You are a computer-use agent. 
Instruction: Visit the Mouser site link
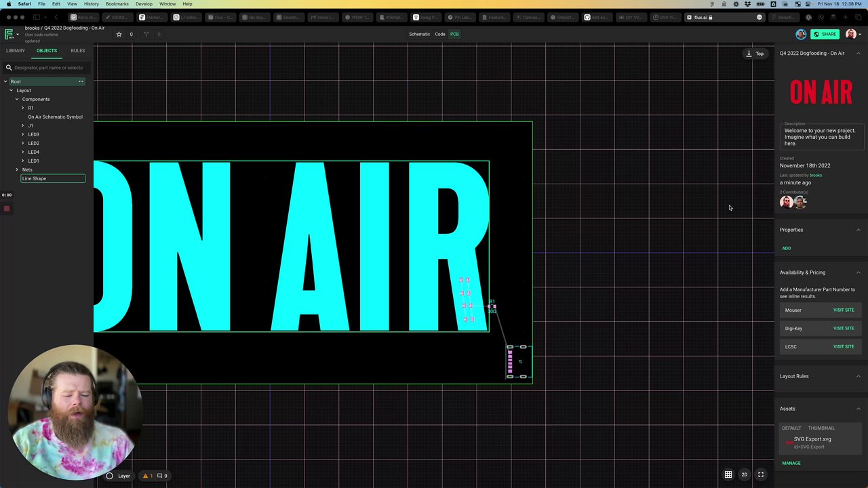pos(844,310)
